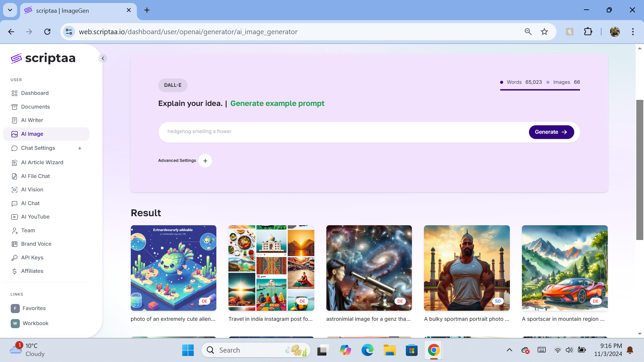This screenshot has width=644, height=362.
Task: Click the AI Writer document icon
Action: pos(14,120)
